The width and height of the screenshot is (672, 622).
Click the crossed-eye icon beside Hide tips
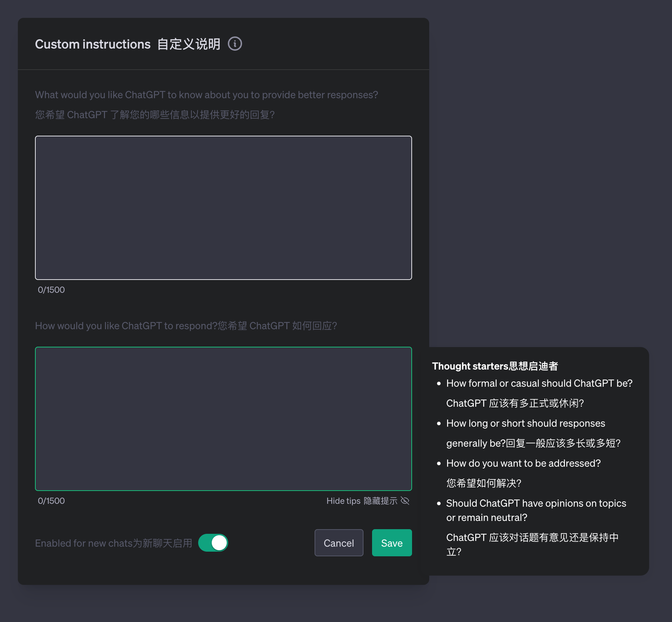[405, 501]
